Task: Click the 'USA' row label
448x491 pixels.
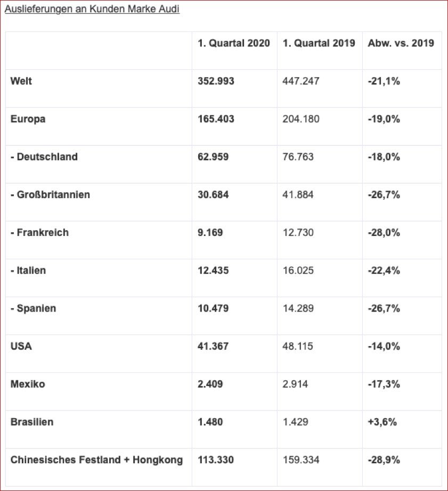Action: click(x=21, y=346)
